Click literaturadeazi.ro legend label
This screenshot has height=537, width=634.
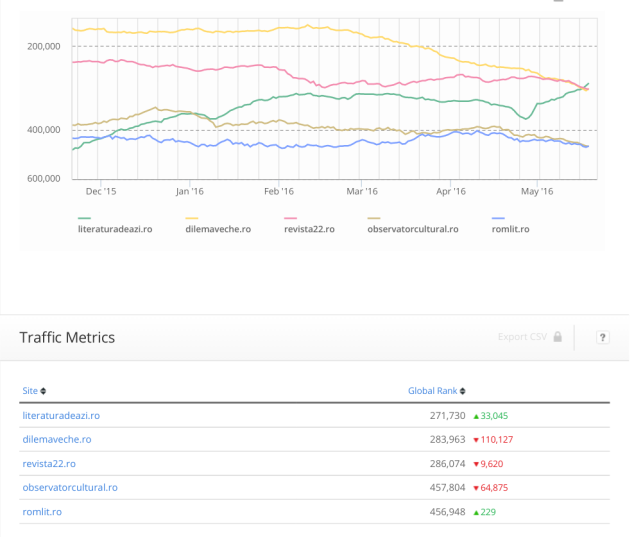point(115,229)
